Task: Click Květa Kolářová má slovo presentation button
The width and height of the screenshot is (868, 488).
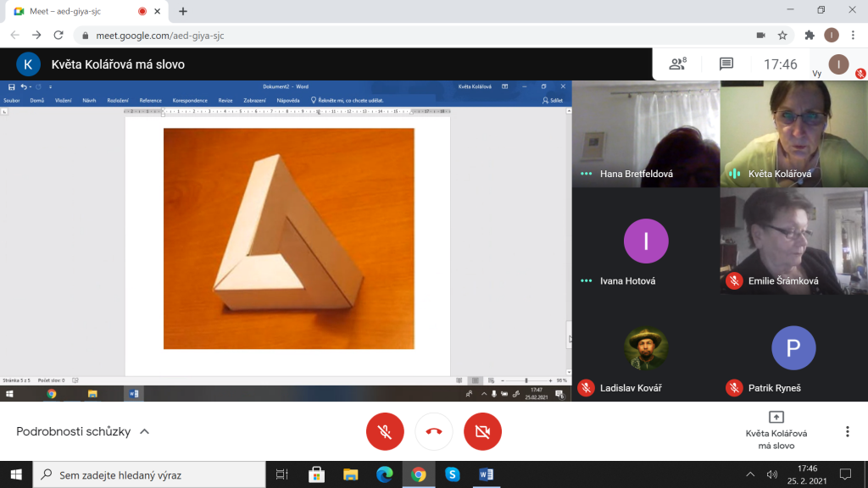Action: pos(776,431)
